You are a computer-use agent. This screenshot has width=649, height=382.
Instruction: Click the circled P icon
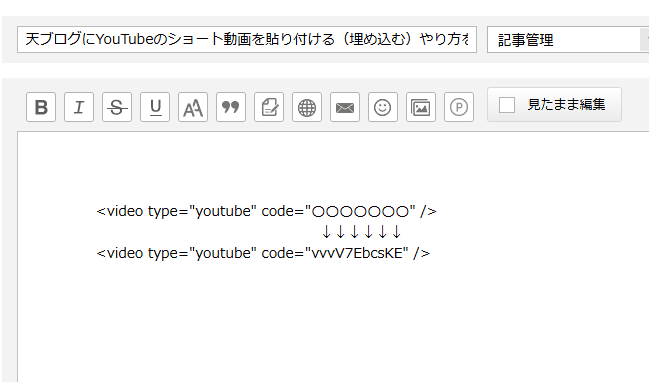point(459,107)
